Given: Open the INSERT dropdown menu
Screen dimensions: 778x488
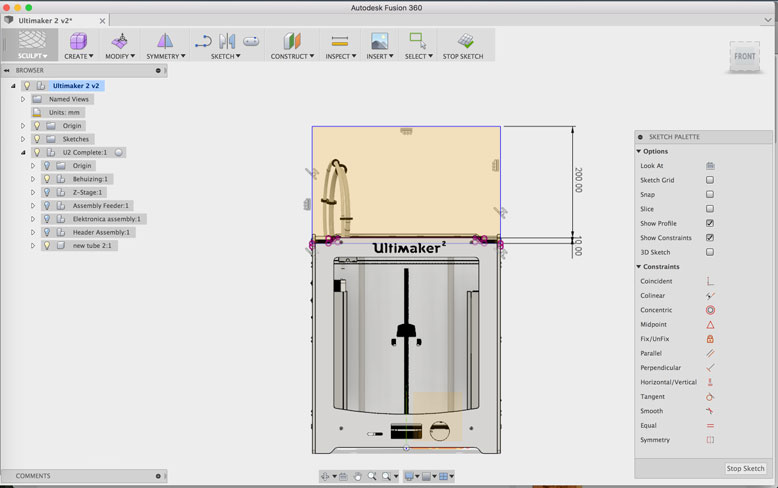Looking at the screenshot, I should point(380,57).
